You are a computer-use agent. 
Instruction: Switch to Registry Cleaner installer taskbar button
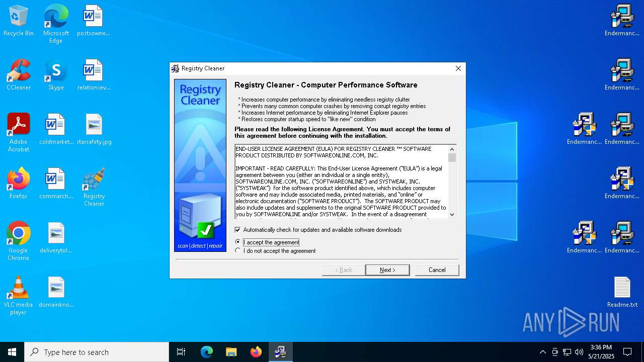[x=280, y=352]
